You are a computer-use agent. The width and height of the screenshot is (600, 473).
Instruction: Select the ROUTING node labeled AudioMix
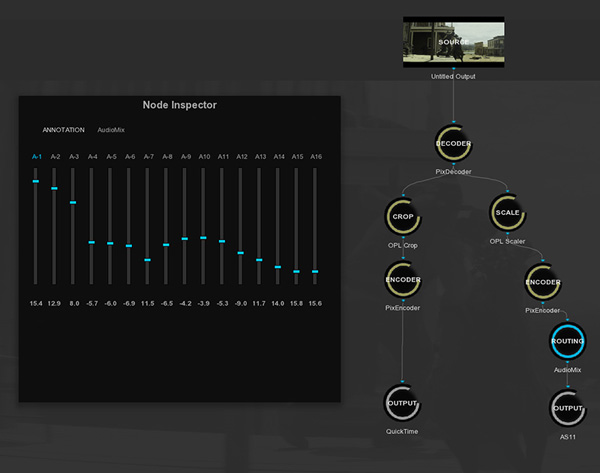[567, 341]
